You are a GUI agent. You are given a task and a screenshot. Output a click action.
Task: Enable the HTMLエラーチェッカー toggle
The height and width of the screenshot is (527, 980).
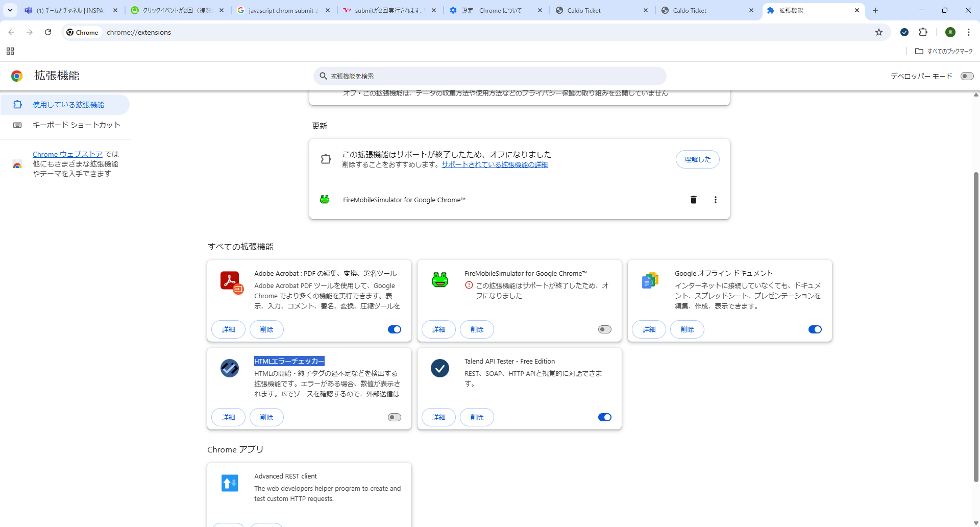(x=395, y=417)
